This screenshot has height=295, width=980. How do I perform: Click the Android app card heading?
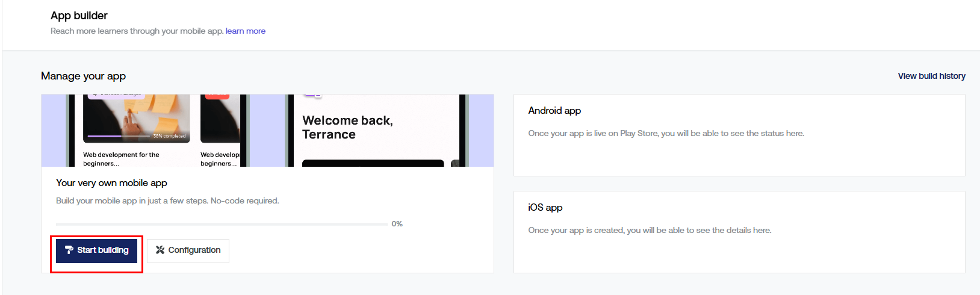(554, 111)
